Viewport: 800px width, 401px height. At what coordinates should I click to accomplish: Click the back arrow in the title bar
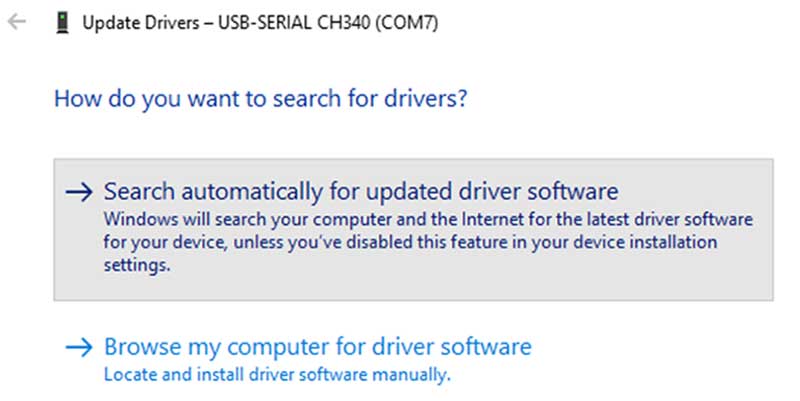click(x=16, y=22)
